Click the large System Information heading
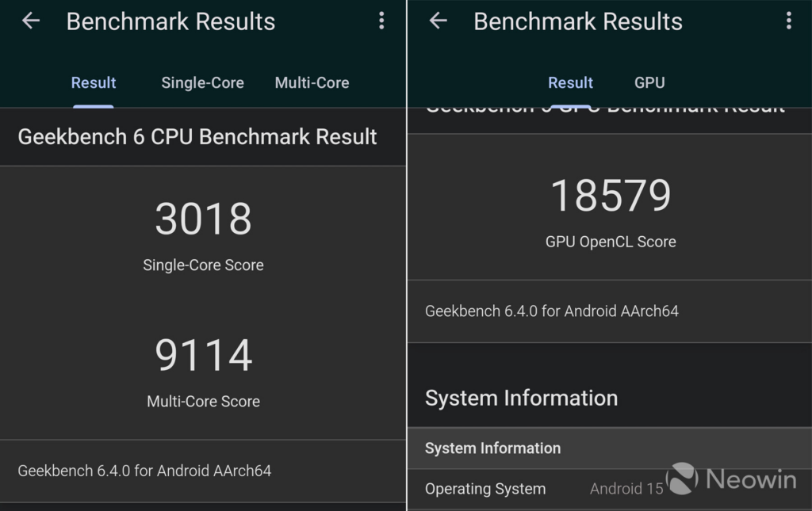812x511 pixels. 522,399
